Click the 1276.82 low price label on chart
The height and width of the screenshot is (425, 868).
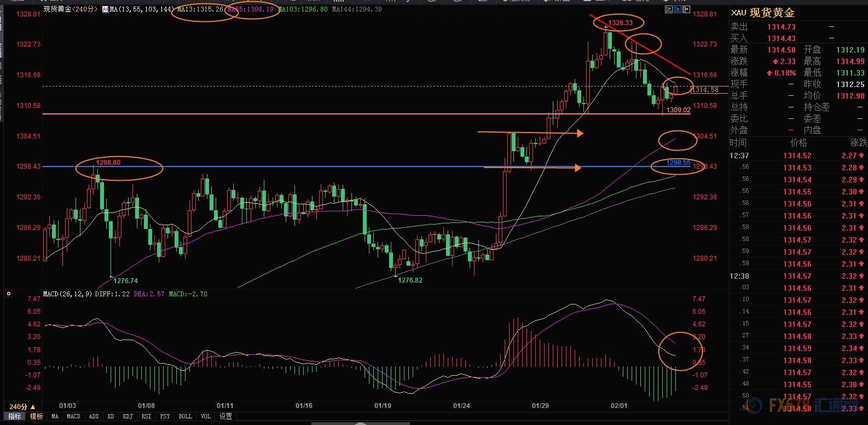[410, 280]
